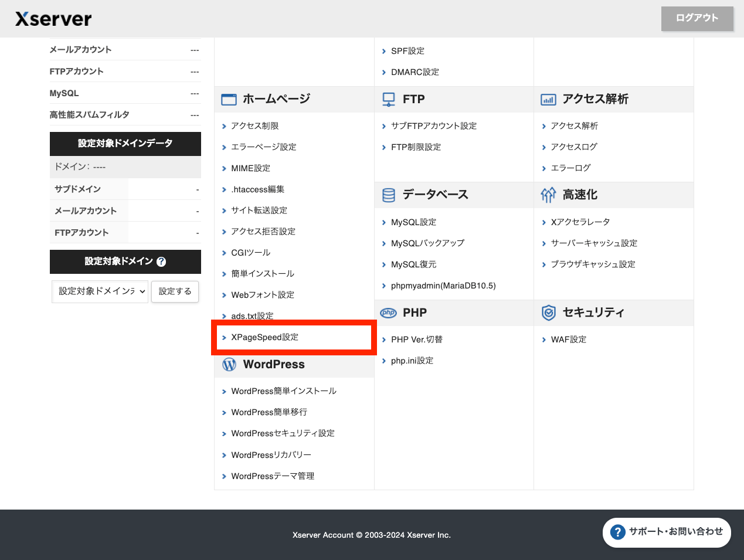Click the ホームページ section heading
744x560 pixels.
click(277, 99)
